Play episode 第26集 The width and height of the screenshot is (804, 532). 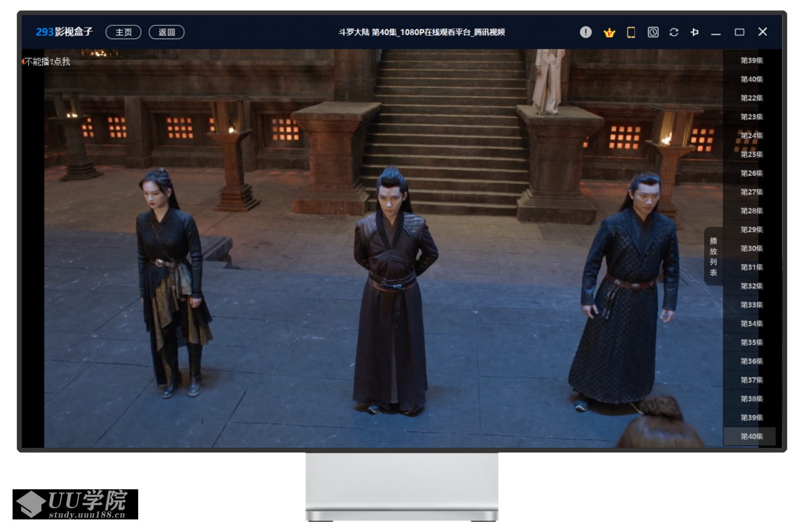[751, 173]
